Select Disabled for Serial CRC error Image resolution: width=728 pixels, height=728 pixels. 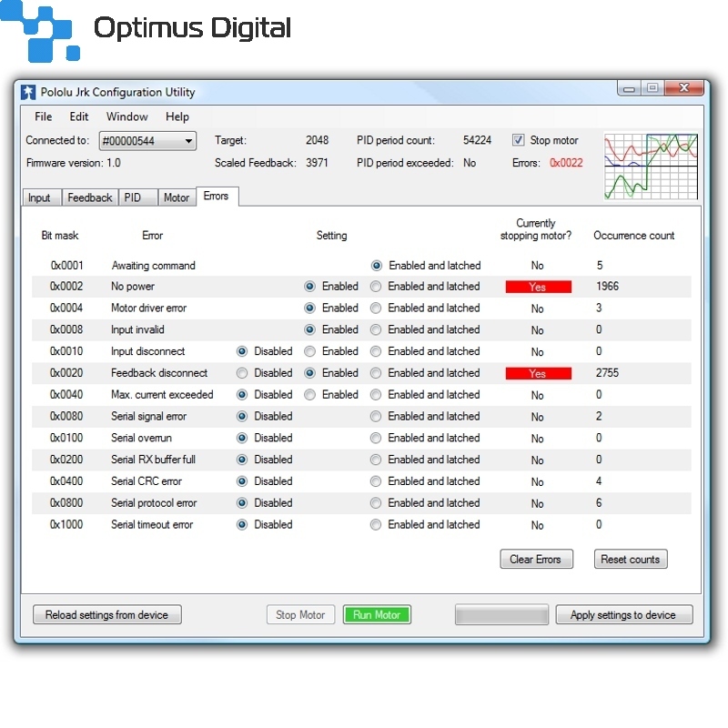[242, 481]
